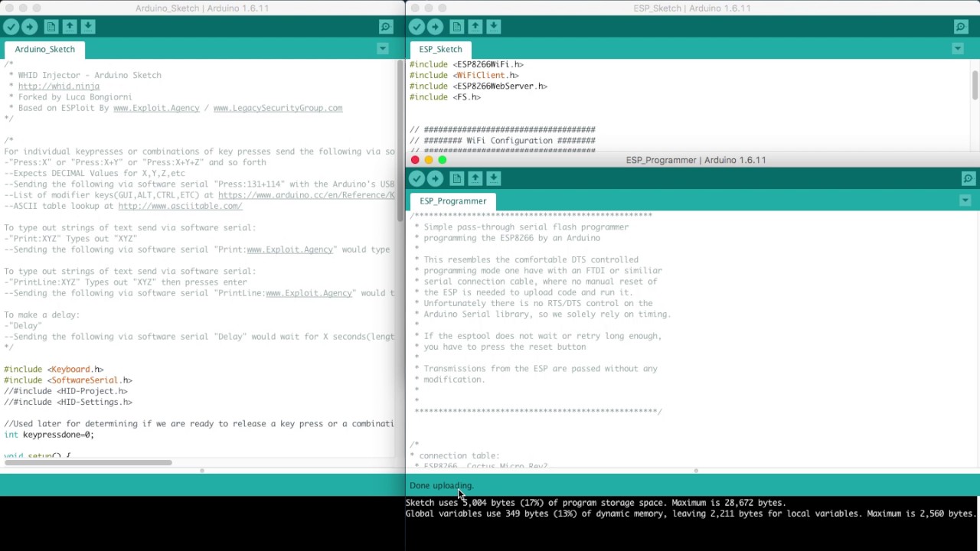Image resolution: width=980 pixels, height=551 pixels.
Task: Verify sketch in Arduino_Sketch window
Action: point(11,27)
